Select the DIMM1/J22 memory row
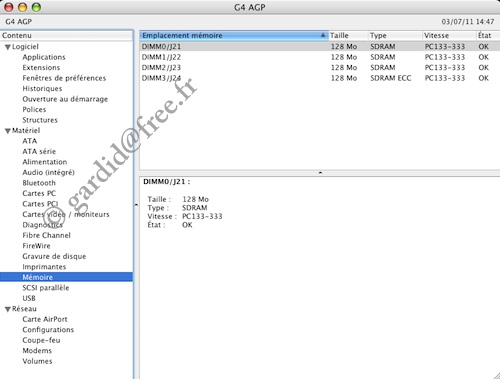500x379 pixels. click(x=320, y=57)
